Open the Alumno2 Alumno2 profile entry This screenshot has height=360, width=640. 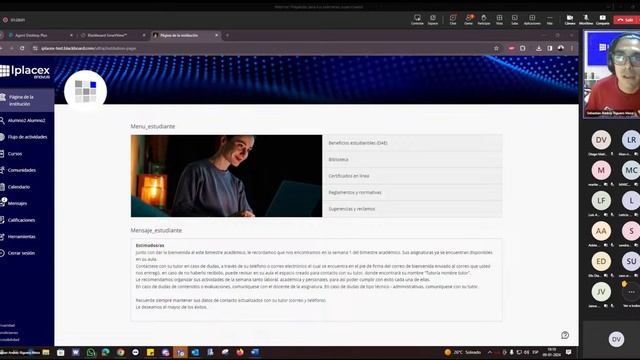[x=27, y=120]
